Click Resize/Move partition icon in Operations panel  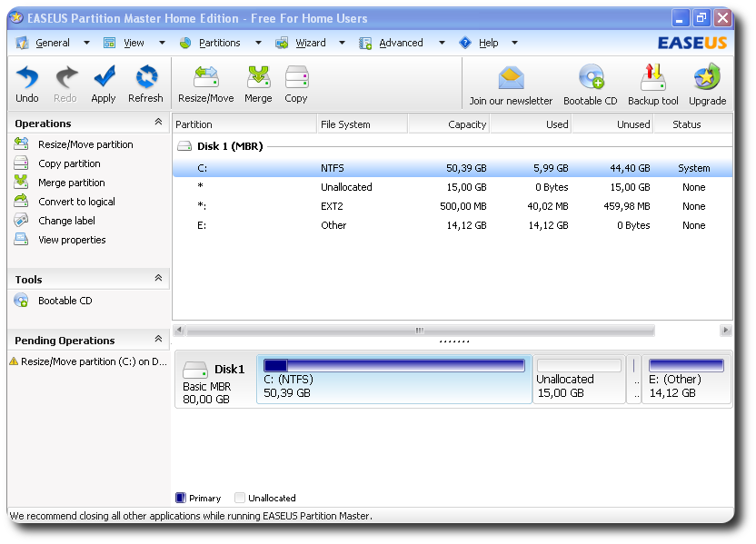[x=21, y=143]
